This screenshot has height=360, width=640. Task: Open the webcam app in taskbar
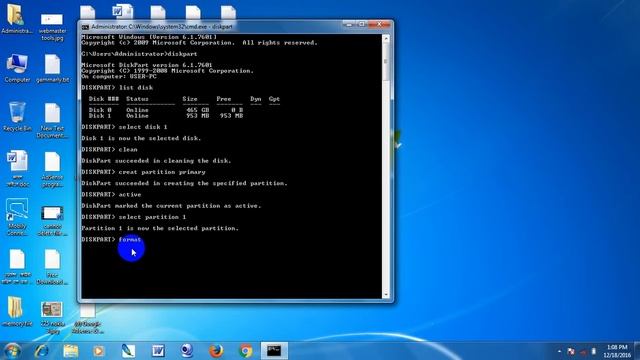pyautogui.click(x=187, y=351)
